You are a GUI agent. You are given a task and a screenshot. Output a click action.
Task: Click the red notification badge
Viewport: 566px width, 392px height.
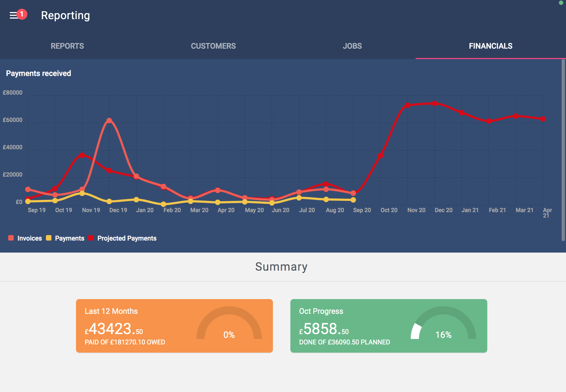tap(22, 14)
